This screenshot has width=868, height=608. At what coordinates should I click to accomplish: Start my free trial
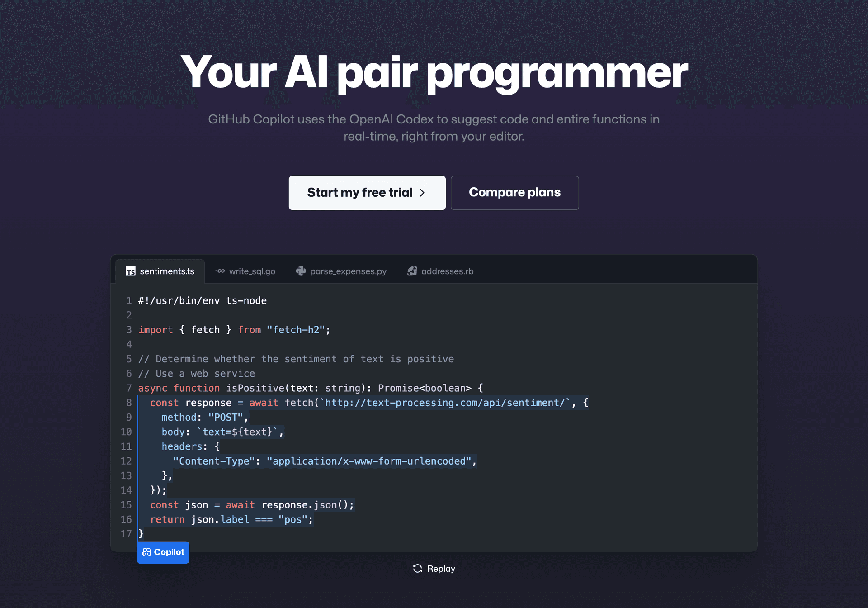coord(367,193)
